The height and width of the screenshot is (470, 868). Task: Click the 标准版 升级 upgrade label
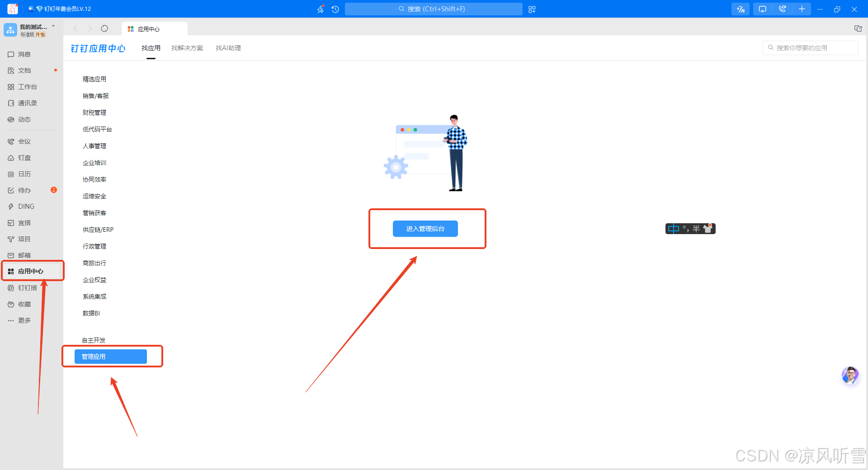pyautogui.click(x=33, y=34)
